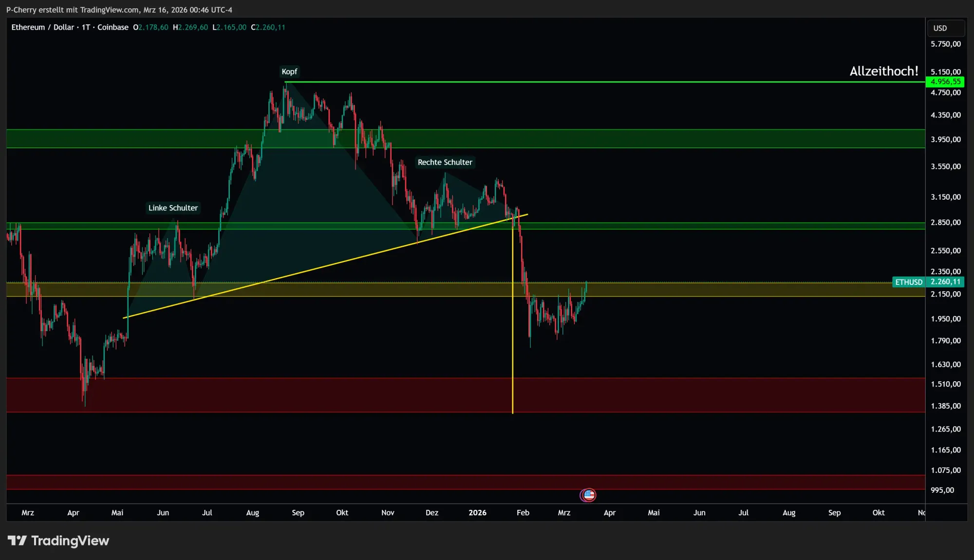Click the 2.260,11 current price tag
The height and width of the screenshot is (560, 974).
[945, 282]
